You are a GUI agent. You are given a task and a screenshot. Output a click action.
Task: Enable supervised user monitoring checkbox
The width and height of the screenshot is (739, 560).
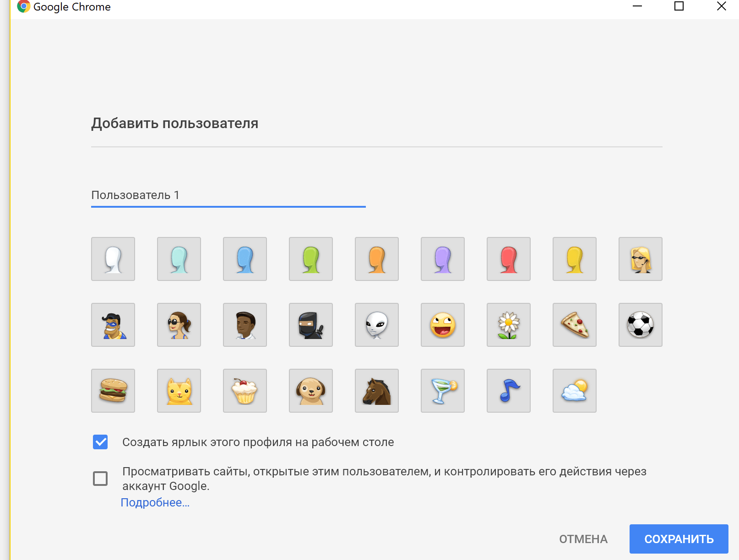pos(100,479)
